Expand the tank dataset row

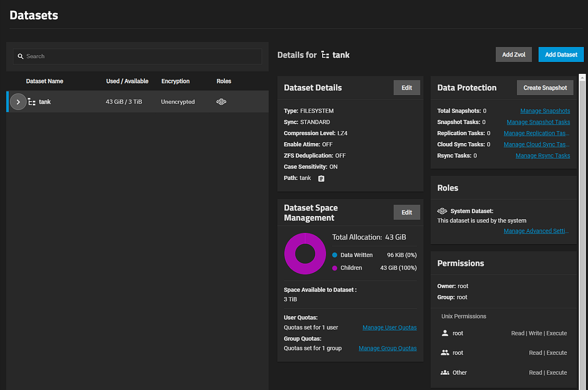pyautogui.click(x=18, y=102)
